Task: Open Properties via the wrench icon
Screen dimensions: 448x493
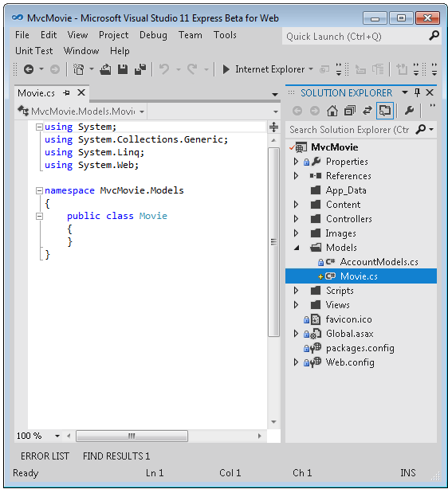Action: tap(409, 111)
